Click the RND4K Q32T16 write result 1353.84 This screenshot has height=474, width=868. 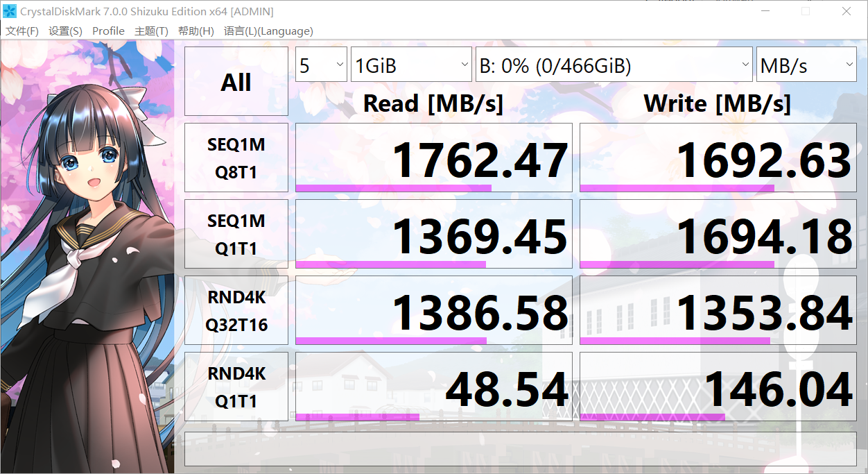[718, 310]
